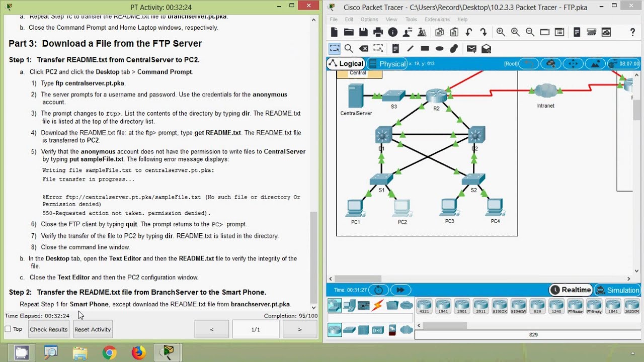Click the 08:07:00 environment time button

[x=624, y=64]
